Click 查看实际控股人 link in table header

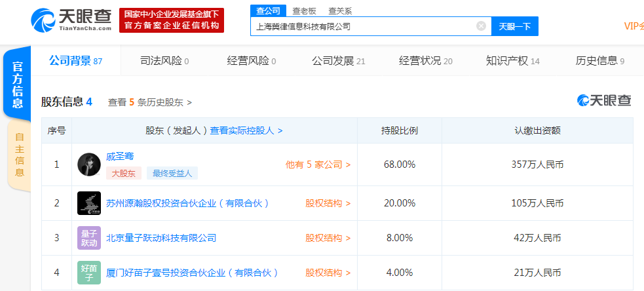pos(246,130)
